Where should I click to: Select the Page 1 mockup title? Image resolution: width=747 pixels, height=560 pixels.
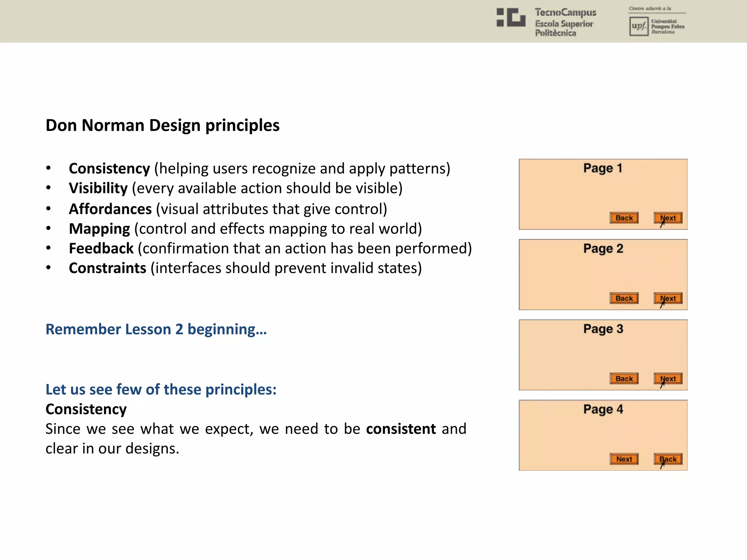tap(603, 168)
